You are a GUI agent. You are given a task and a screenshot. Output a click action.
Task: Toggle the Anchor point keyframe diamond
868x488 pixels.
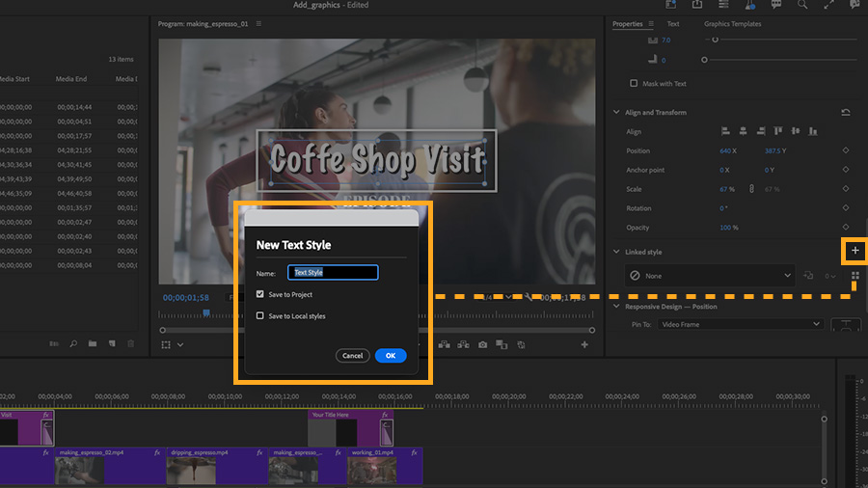point(845,170)
